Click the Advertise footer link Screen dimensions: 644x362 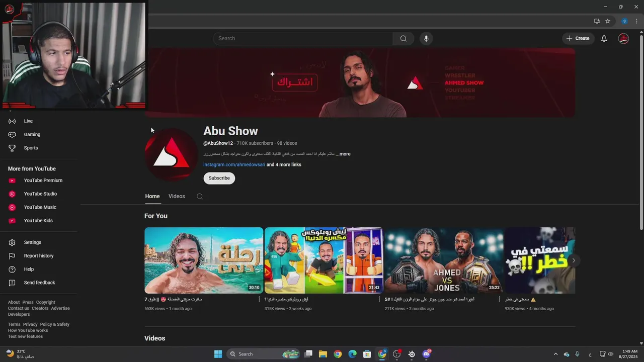[x=60, y=308]
